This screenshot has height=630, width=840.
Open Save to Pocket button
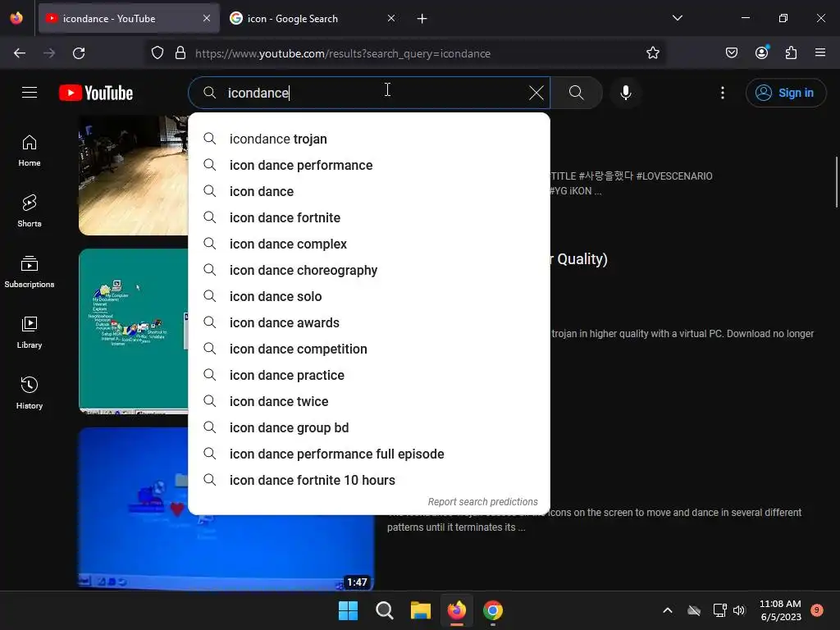(731, 53)
